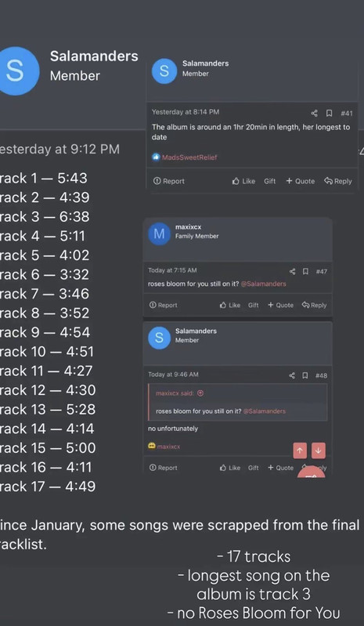Reply to post #47
The width and height of the screenshot is (364, 626).
pyautogui.click(x=314, y=305)
